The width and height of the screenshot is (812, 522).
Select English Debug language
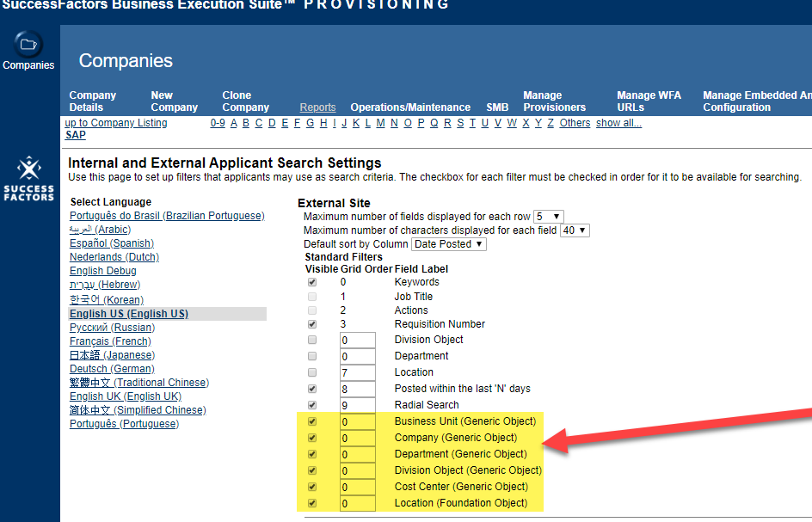coord(103,270)
